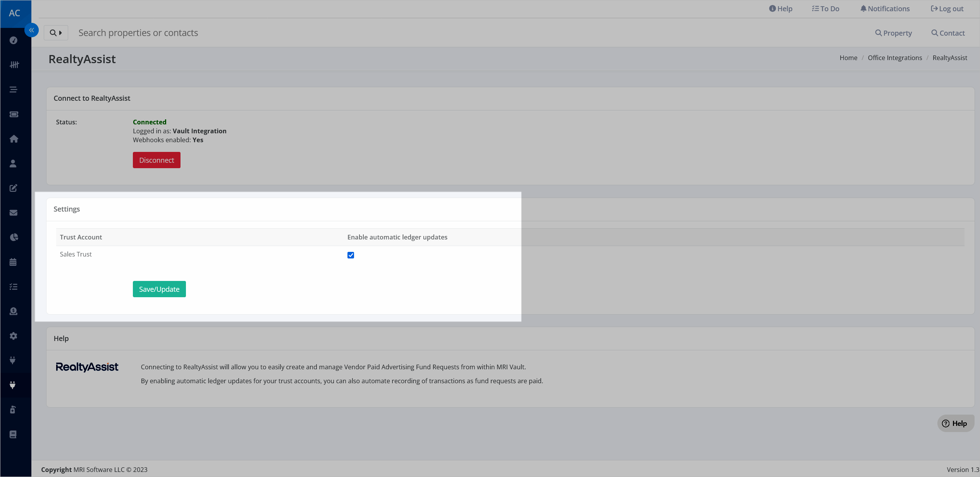Screen dimensions: 980x477
Task: Click the Vault Integration text
Action: 199,131
